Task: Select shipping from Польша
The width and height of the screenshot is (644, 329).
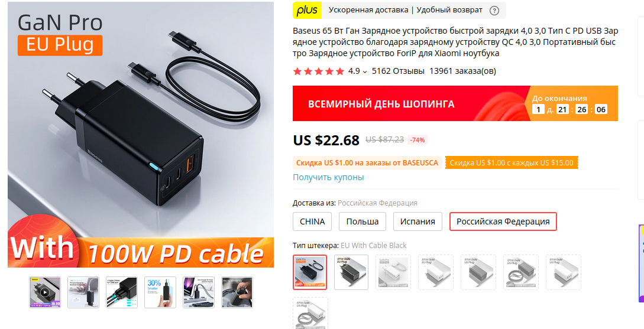Action: coord(363,221)
